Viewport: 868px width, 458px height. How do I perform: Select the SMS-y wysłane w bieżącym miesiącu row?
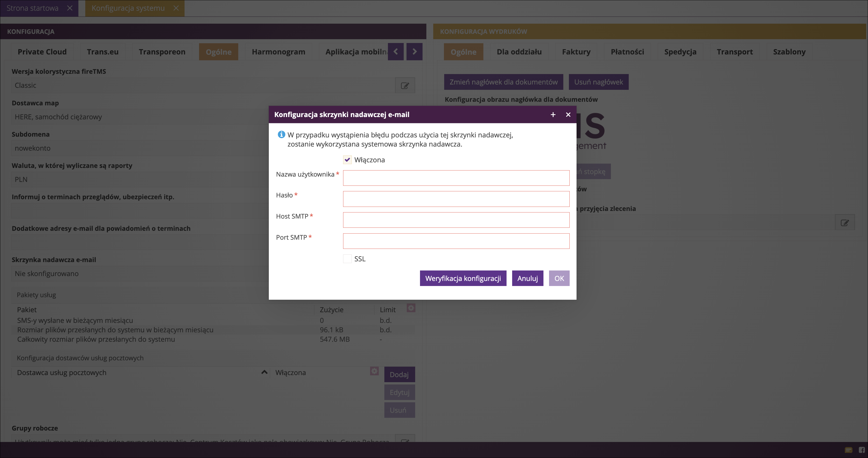214,320
